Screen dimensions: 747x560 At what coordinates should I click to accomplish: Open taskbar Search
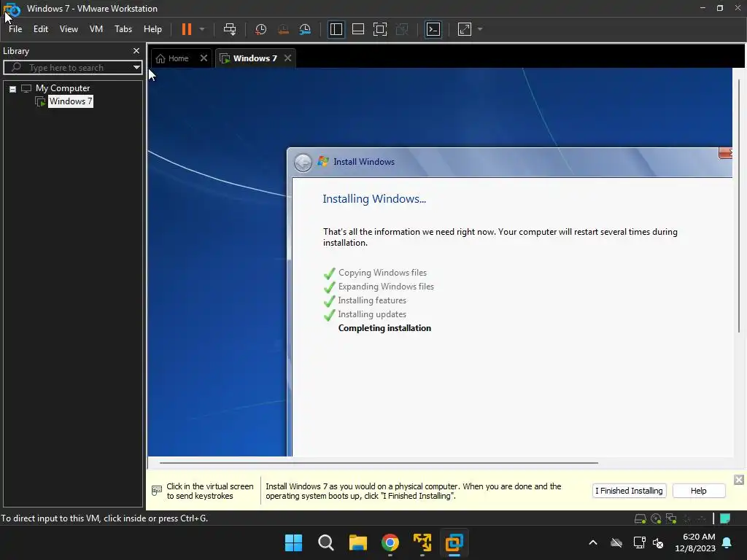pyautogui.click(x=326, y=542)
